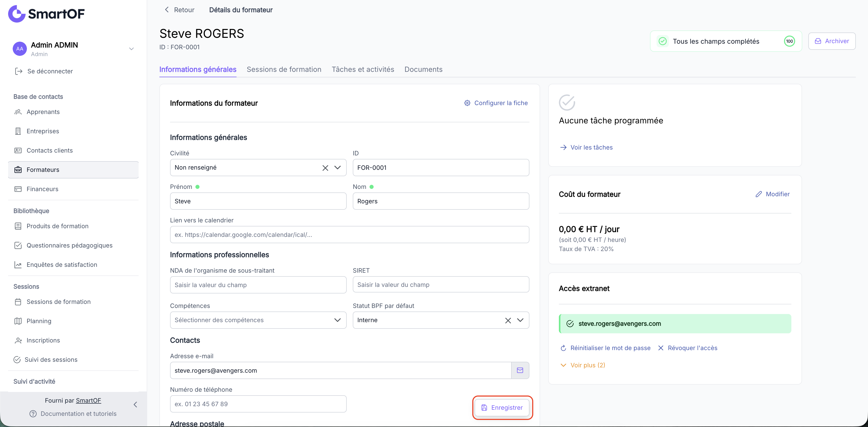868x427 pixels.
Task: Switch to Sessions de formation tab
Action: [x=284, y=69]
